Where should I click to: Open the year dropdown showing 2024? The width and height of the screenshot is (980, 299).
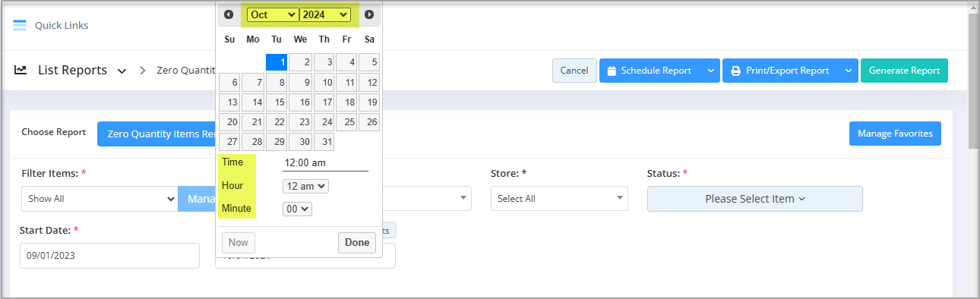tap(325, 14)
